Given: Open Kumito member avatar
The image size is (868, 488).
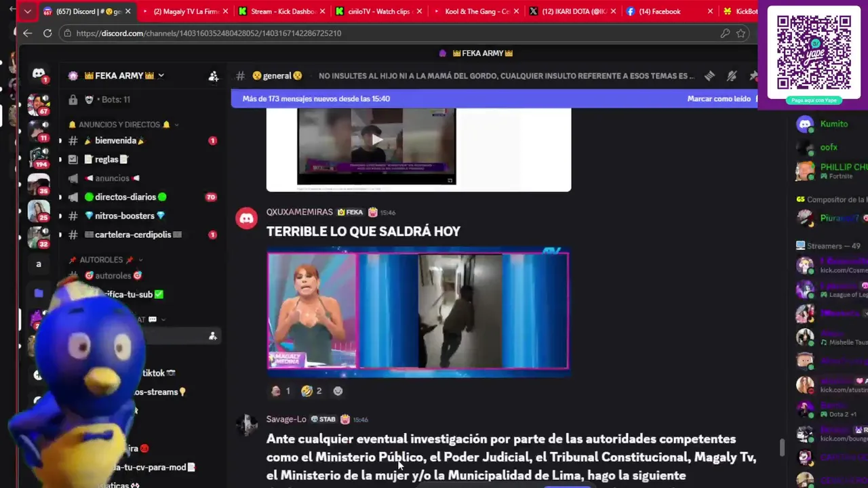Looking at the screenshot, I should pyautogui.click(x=805, y=124).
